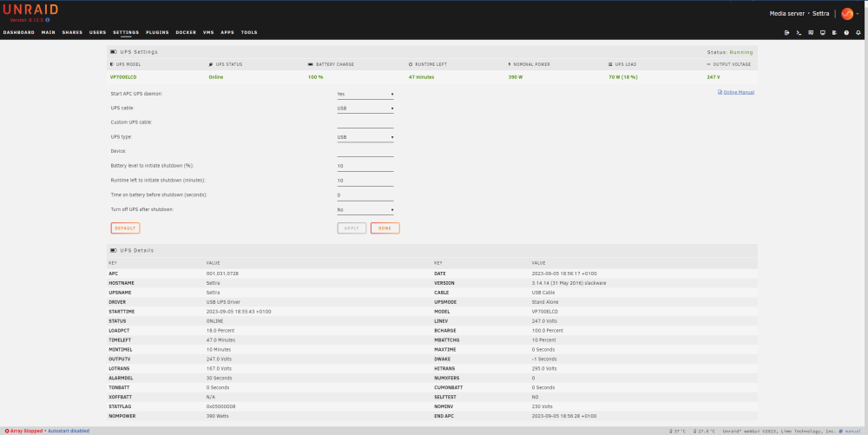Click the UPS Status plug icon
Screen dimensions: 868x435
(x=211, y=64)
